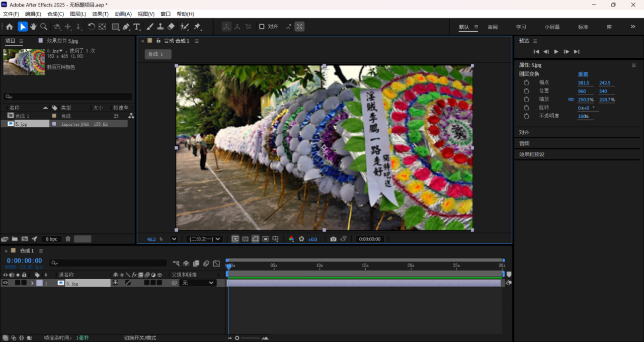644x342 pixels.
Task: Click the 重置 transform reset link
Action: 583,74
